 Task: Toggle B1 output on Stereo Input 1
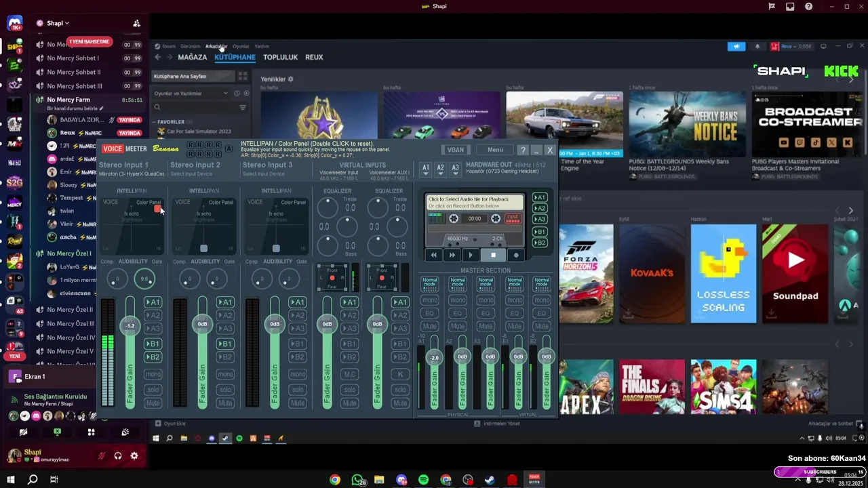coord(153,344)
